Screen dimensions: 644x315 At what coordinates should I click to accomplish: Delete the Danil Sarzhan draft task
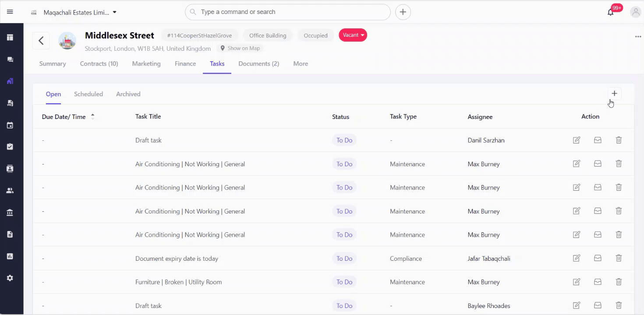click(x=619, y=140)
